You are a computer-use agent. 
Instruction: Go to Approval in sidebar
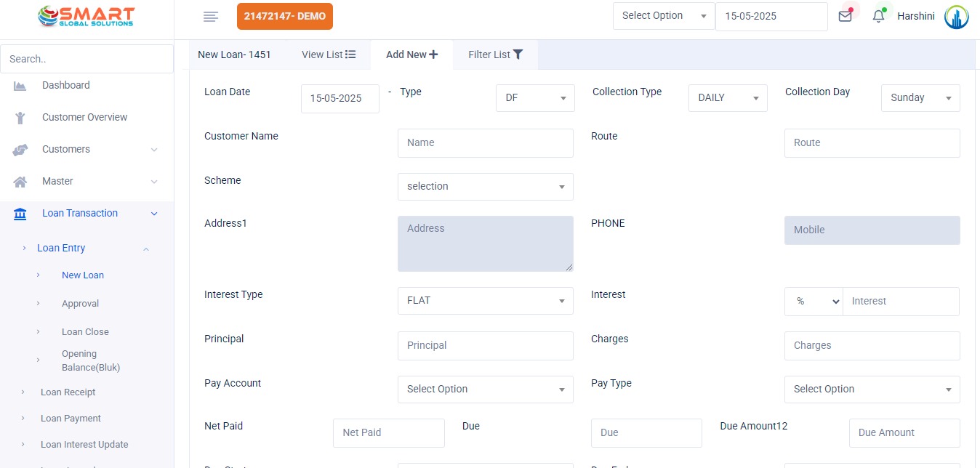80,304
